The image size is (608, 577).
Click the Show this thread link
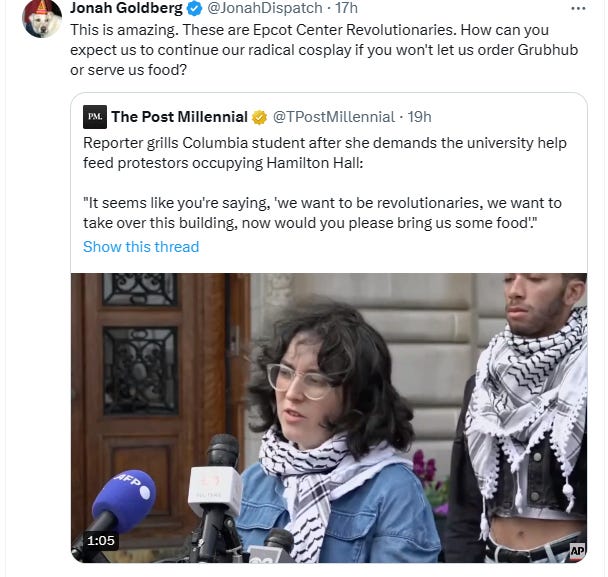point(141,247)
